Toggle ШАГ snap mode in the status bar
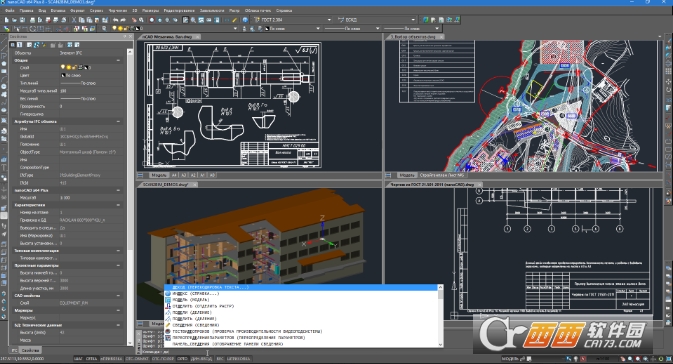This screenshot has width=673, height=364. [78, 358]
